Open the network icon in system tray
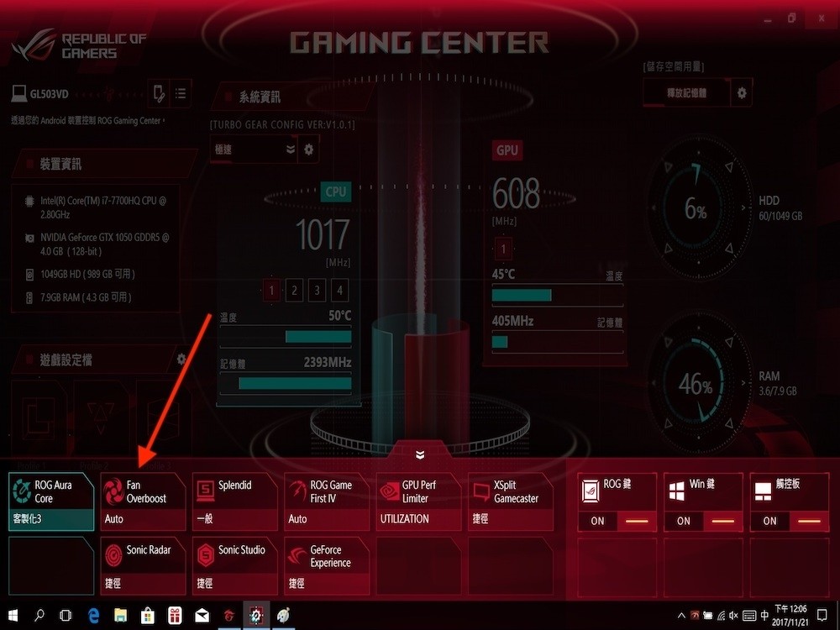This screenshot has height=630, width=840. point(721,616)
